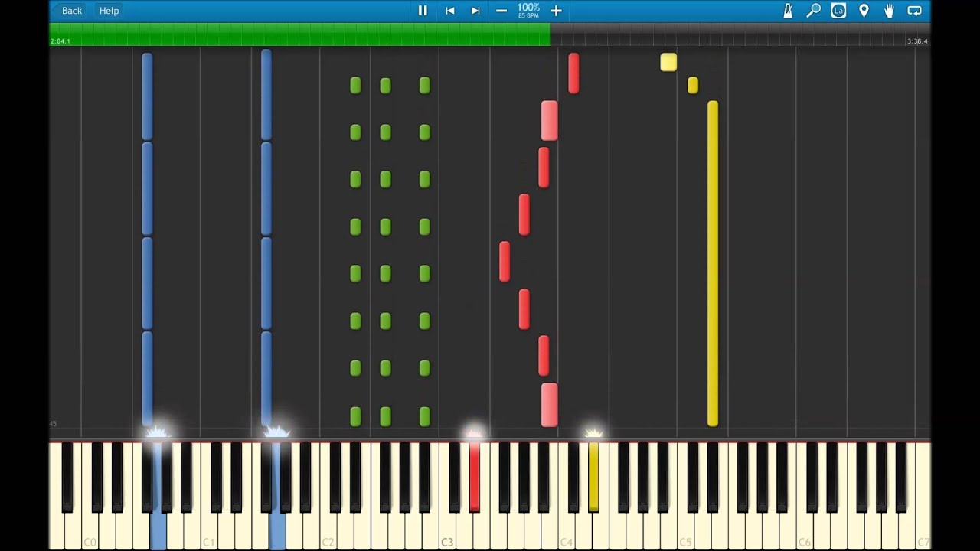Viewport: 980px width, 551px height.
Task: Pause the song playback
Action: pyautogui.click(x=423, y=11)
